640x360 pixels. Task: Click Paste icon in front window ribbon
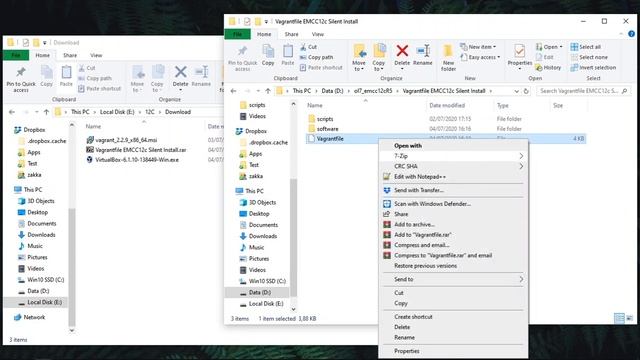point(288,55)
